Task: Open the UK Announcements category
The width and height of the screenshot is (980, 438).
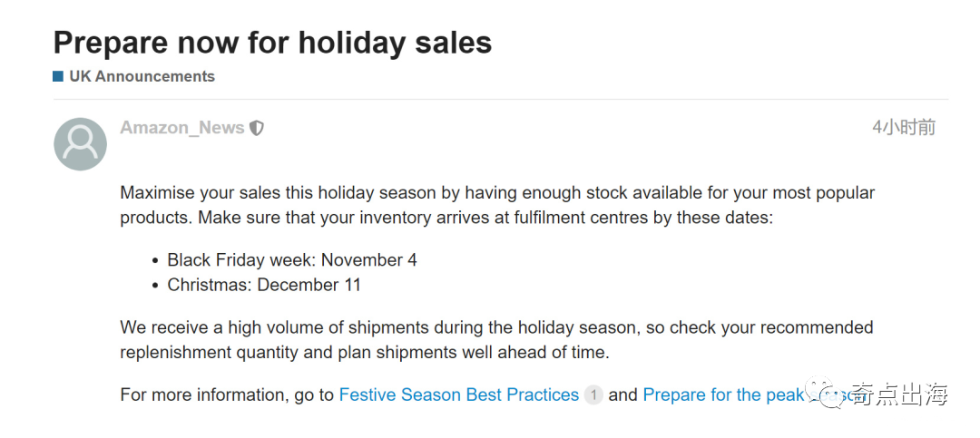Action: tap(142, 76)
